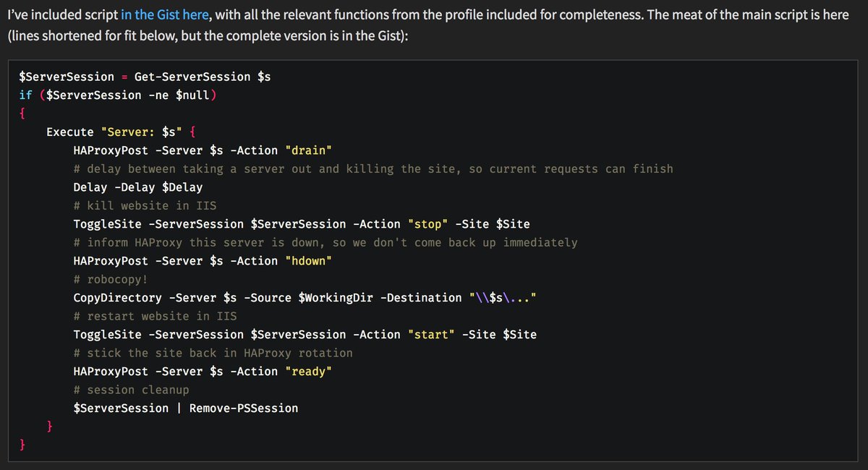Click the HAProxyPost "drain" action line
868x470 pixels.
click(203, 150)
